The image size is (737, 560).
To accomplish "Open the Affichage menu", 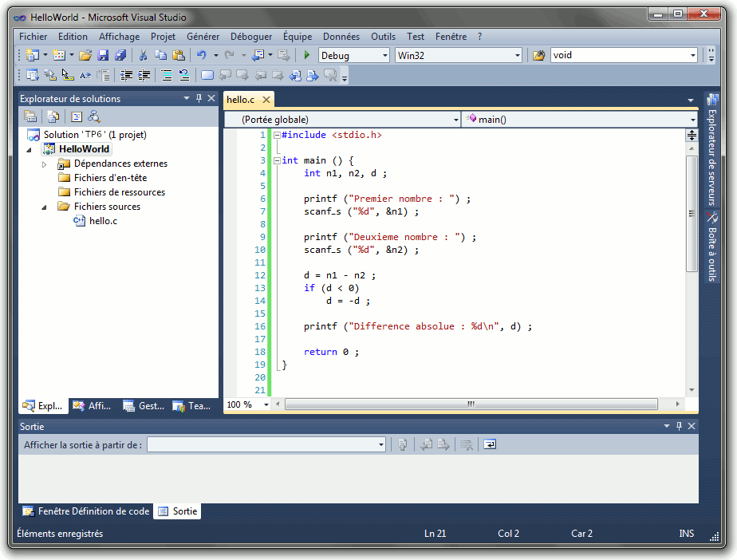I will 120,37.
